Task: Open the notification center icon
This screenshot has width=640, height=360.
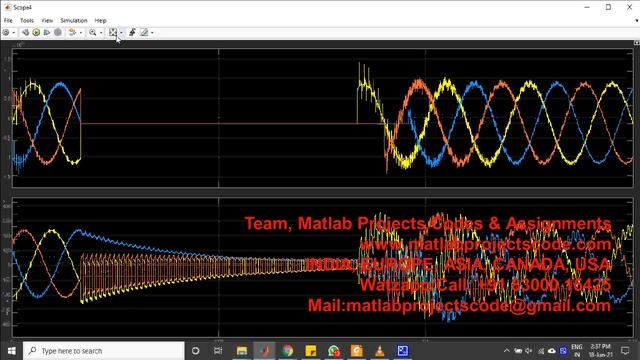Action: 625,351
